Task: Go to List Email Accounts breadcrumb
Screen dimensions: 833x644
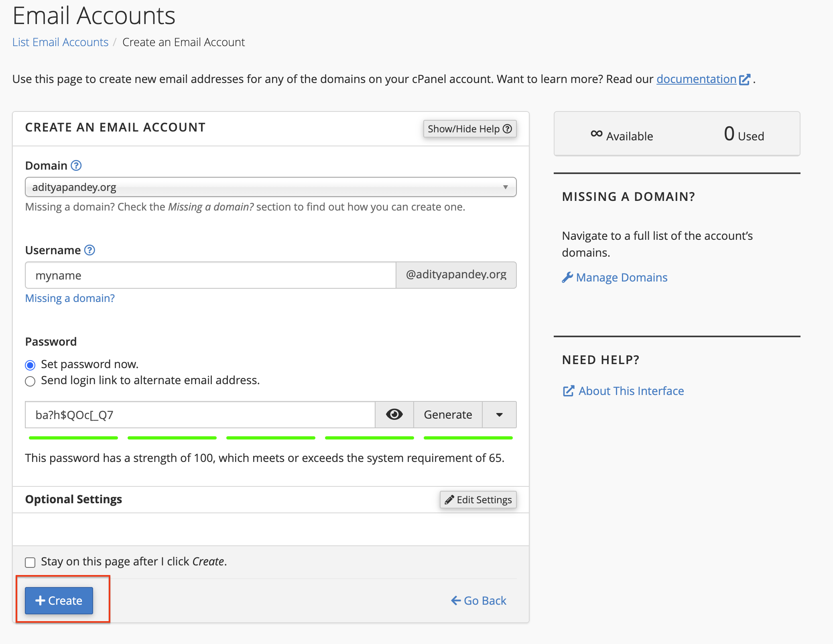Action: coord(60,42)
